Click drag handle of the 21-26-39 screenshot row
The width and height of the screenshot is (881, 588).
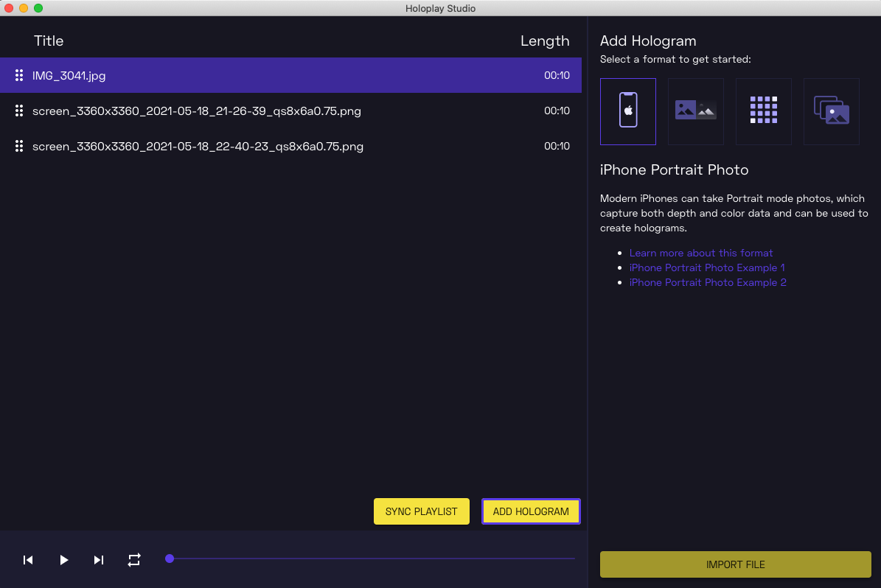coord(19,111)
